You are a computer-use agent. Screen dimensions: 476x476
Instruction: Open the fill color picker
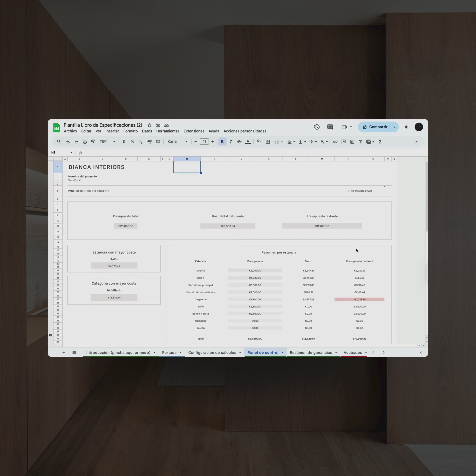pos(258,142)
